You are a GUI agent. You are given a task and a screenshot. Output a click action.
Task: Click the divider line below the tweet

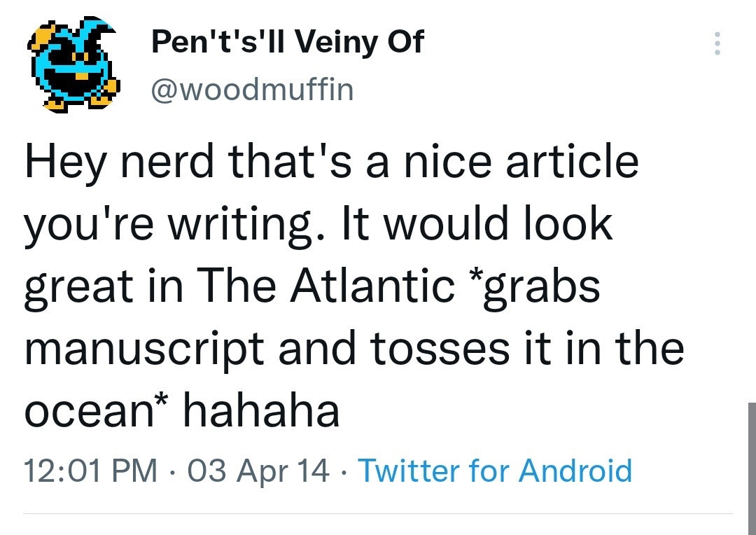click(x=378, y=513)
